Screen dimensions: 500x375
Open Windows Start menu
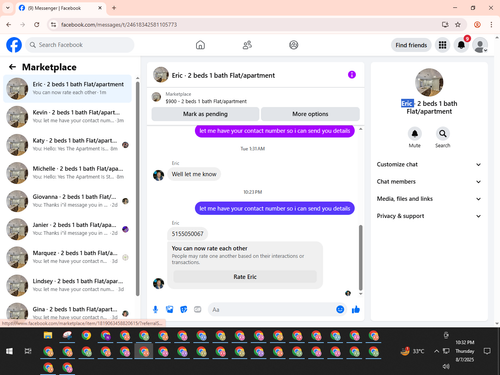(x=9, y=351)
